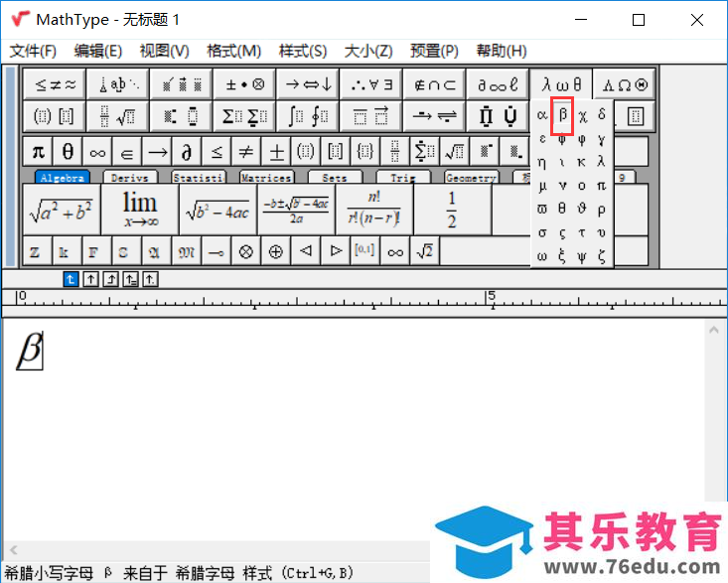Switch to the Derivs tab
Screen dimensions: 728x583
[x=130, y=178]
